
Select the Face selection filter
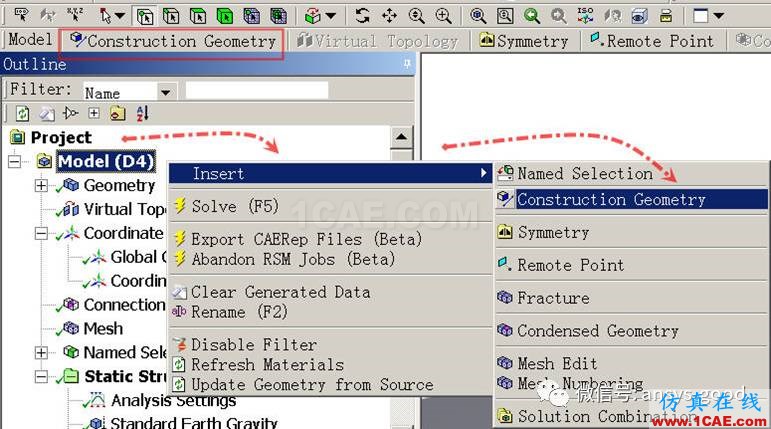pos(198,16)
